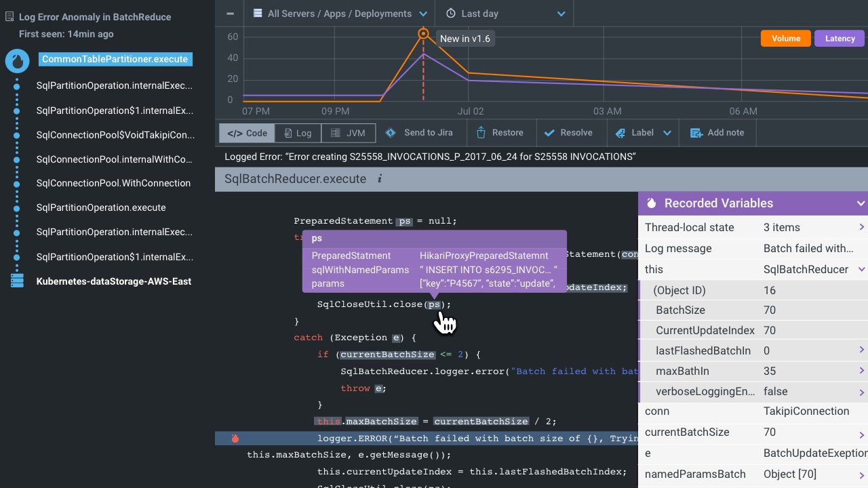The height and width of the screenshot is (488, 868).
Task: Click the (Object ID) 16 row
Action: 753,290
